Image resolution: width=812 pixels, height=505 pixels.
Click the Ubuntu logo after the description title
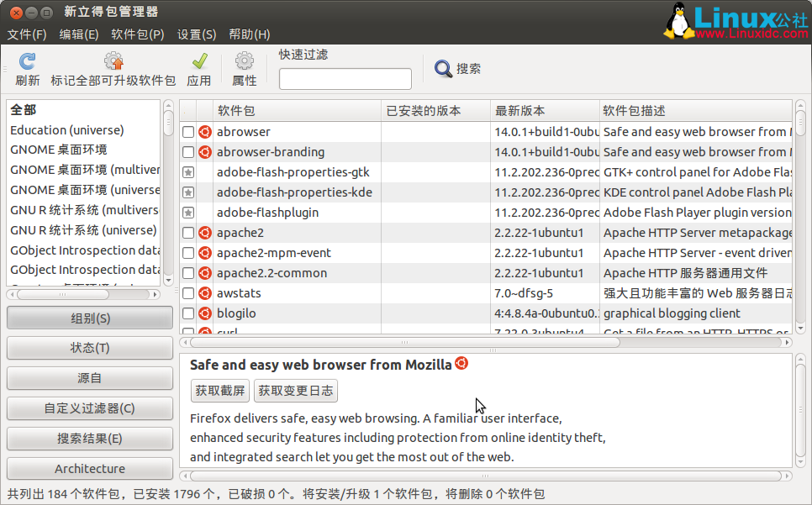(x=461, y=363)
